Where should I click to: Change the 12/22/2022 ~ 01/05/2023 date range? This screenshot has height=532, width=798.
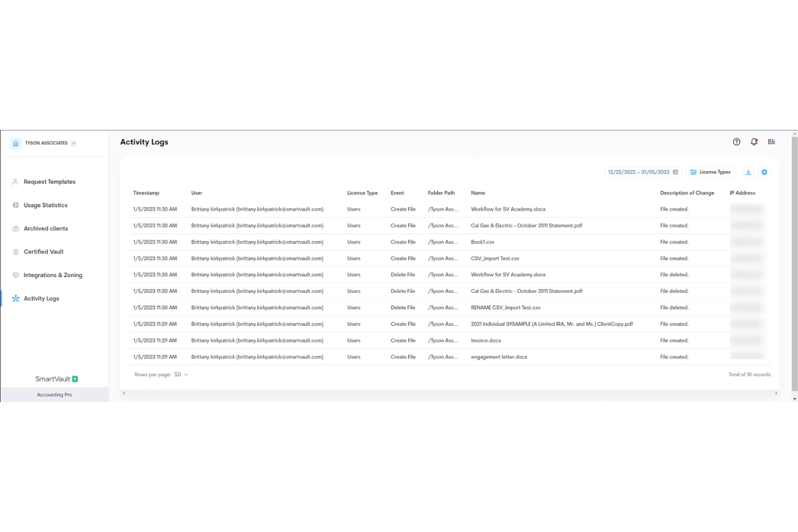639,172
